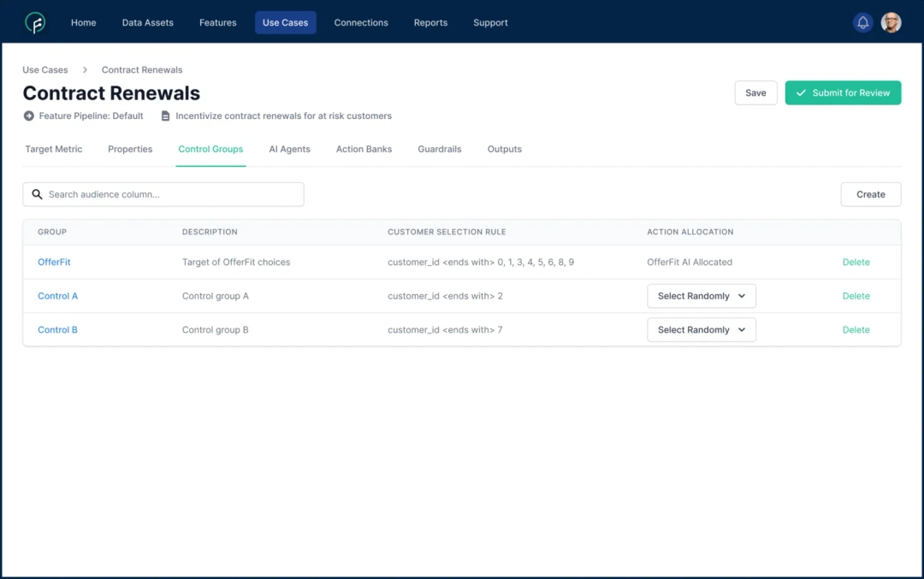Image resolution: width=924 pixels, height=579 pixels.
Task: Open the OfferFit group link
Action: (54, 262)
